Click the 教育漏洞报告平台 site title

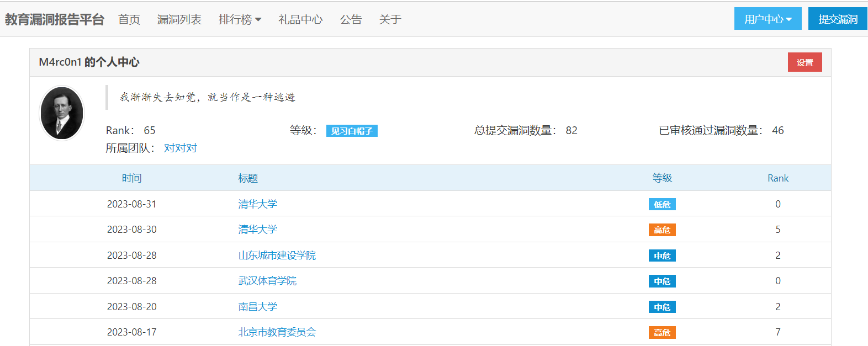55,19
